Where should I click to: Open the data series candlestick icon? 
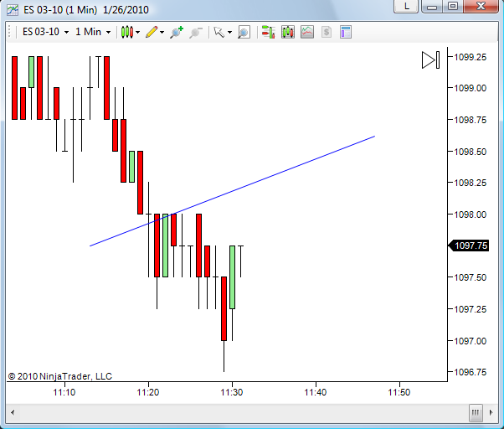[288, 32]
